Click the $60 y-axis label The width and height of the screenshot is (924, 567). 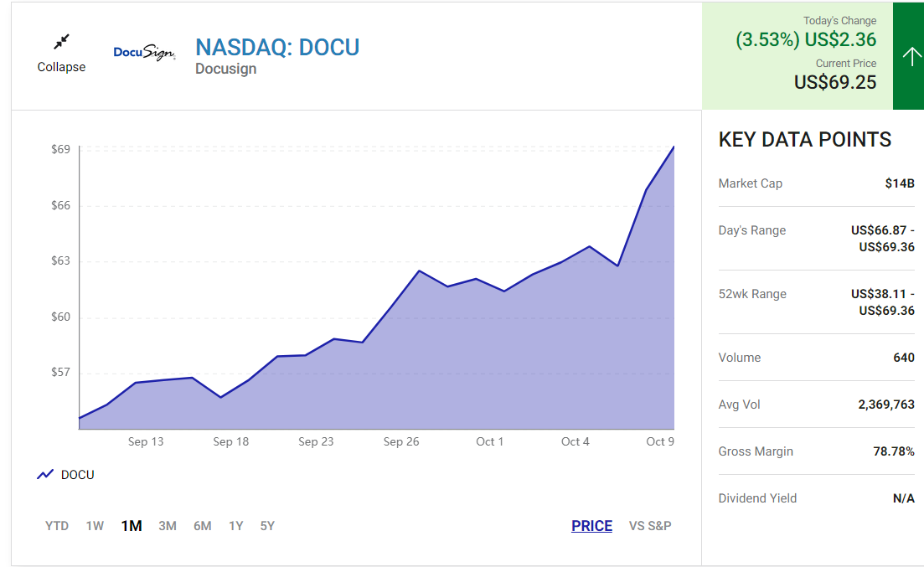60,317
